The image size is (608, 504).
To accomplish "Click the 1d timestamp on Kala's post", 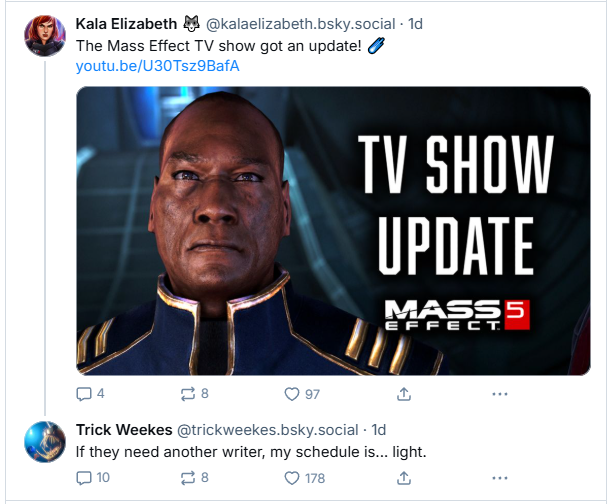I will coord(415,24).
